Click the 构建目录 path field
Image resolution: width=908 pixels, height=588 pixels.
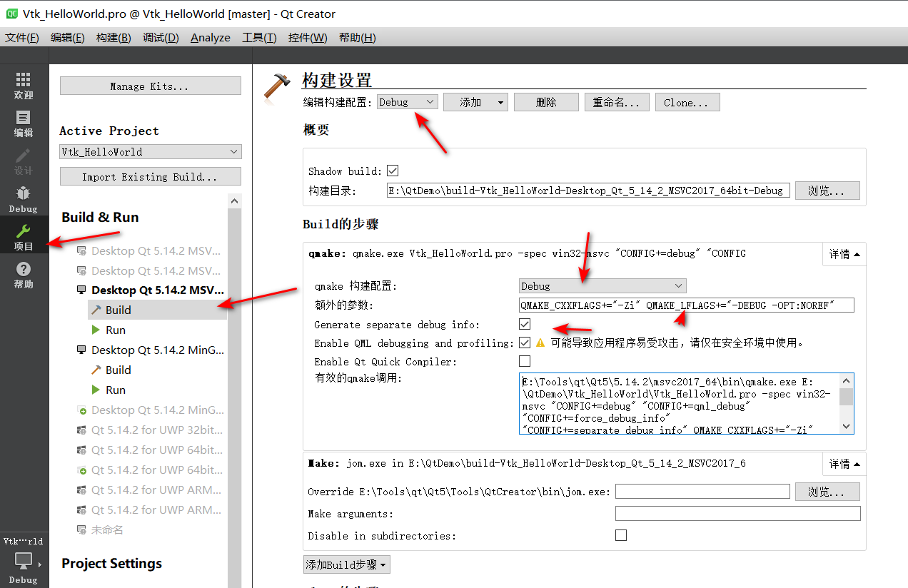[x=588, y=191]
